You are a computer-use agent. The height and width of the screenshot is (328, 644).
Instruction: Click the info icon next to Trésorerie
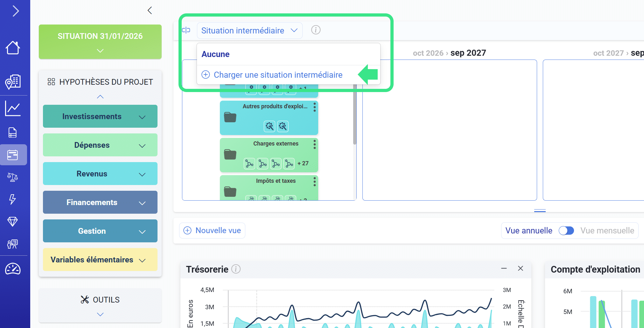coord(236,269)
